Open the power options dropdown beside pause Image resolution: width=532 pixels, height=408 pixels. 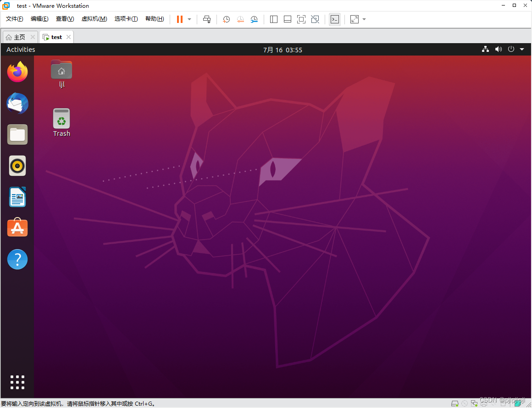189,19
